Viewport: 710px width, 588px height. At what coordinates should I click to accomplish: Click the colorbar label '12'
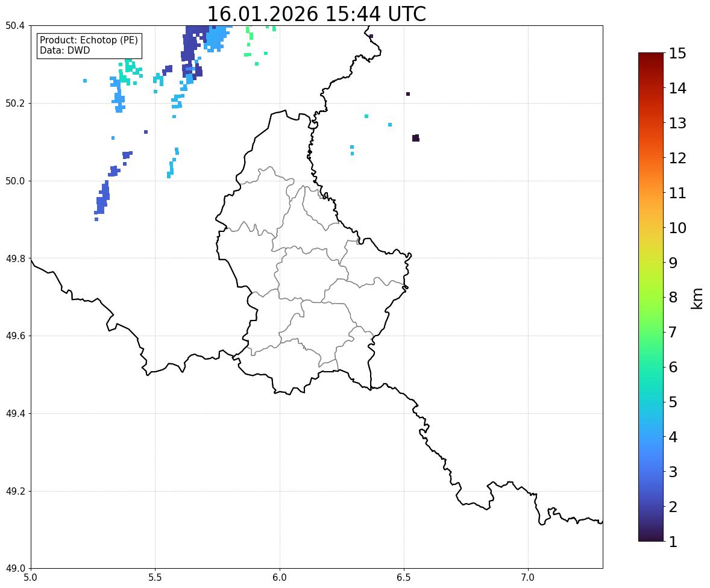[677, 158]
